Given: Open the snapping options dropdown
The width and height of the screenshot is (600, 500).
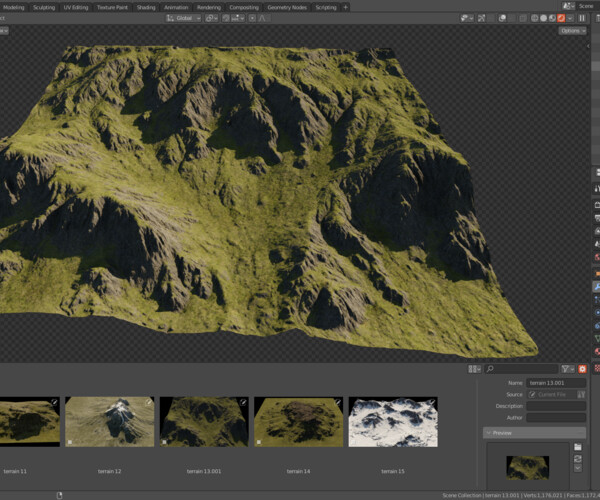Looking at the screenshot, I should point(238,18).
